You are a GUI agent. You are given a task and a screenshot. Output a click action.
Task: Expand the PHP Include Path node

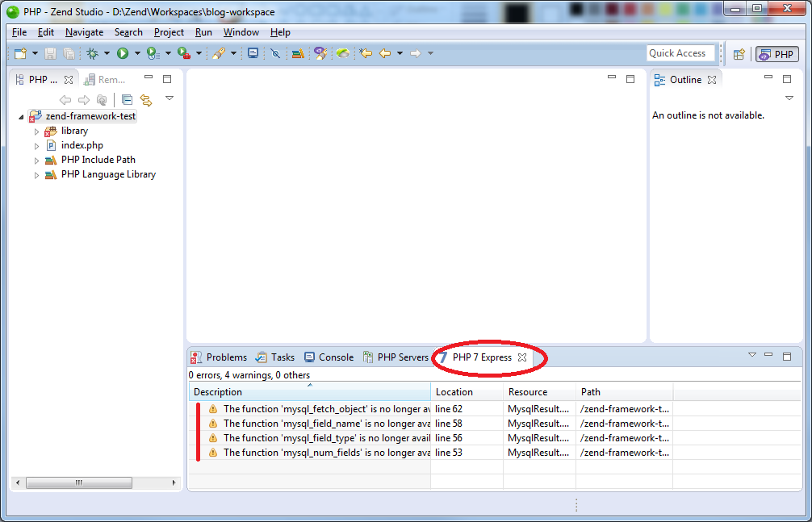[37, 161]
